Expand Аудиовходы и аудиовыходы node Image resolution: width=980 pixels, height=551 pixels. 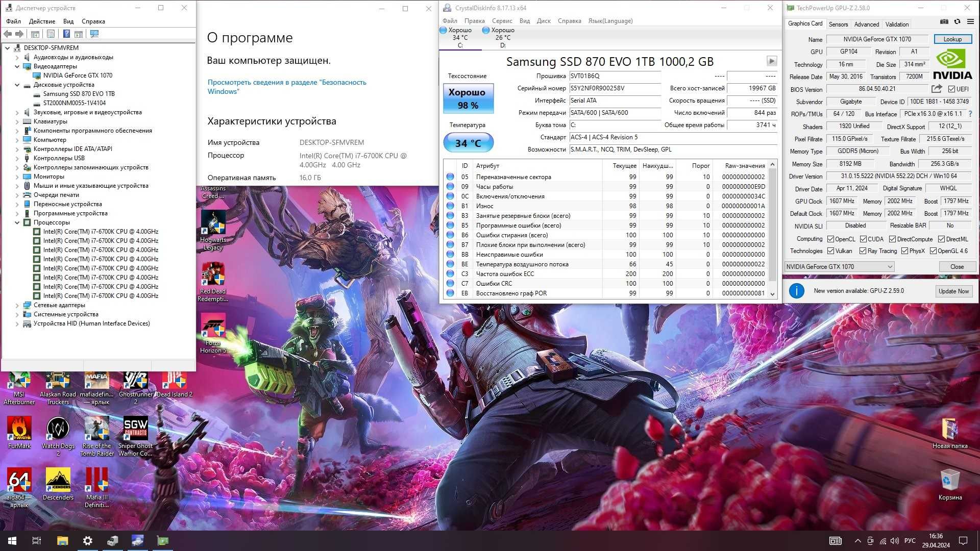coord(17,57)
